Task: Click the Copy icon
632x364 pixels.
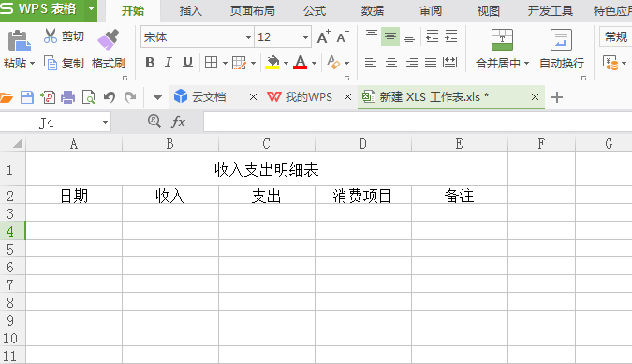Action: [51, 63]
